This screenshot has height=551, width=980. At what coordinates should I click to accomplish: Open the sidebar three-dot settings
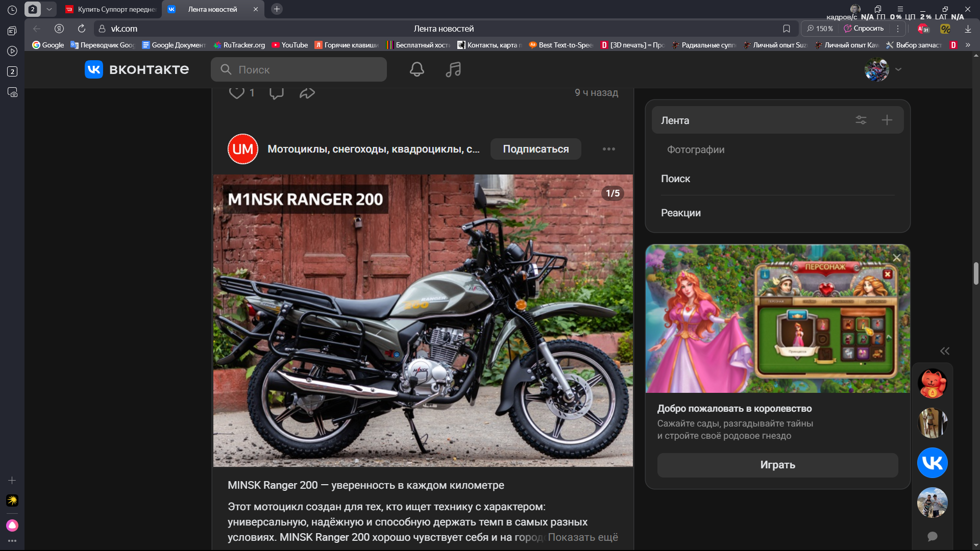pyautogui.click(x=12, y=541)
